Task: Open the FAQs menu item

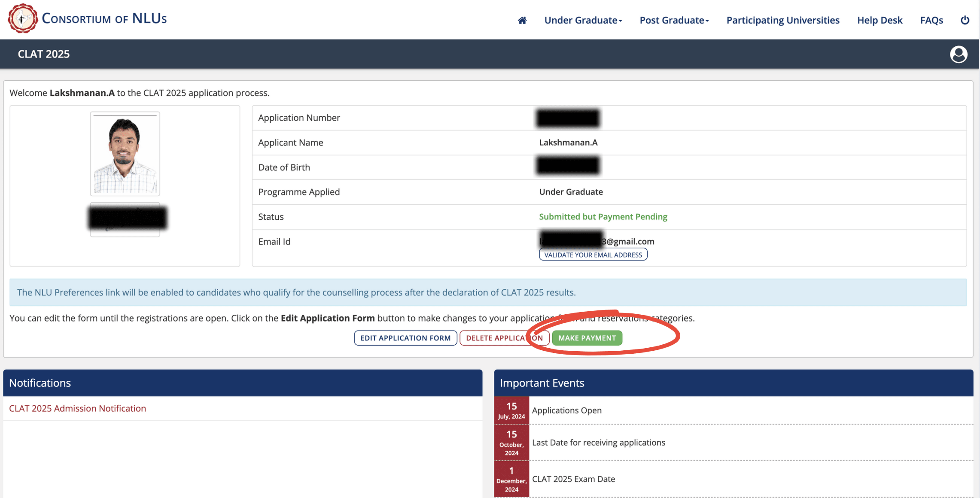Action: coord(931,20)
